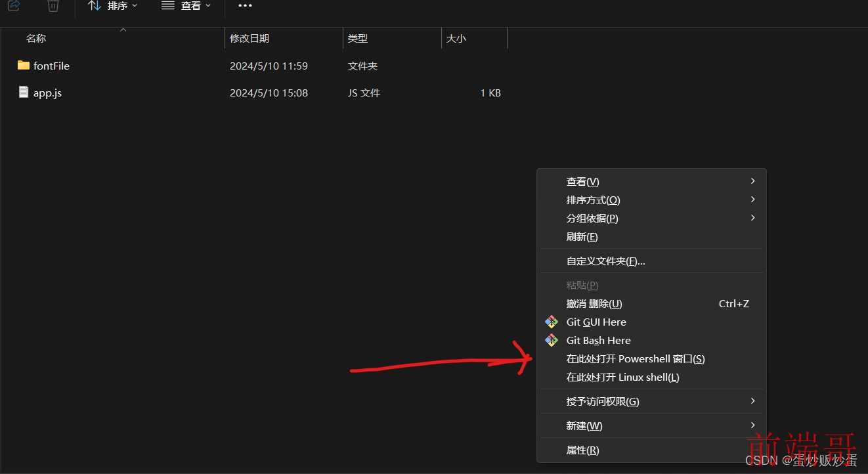
Task: Open the 查看(V) context submenu
Action: (x=651, y=181)
